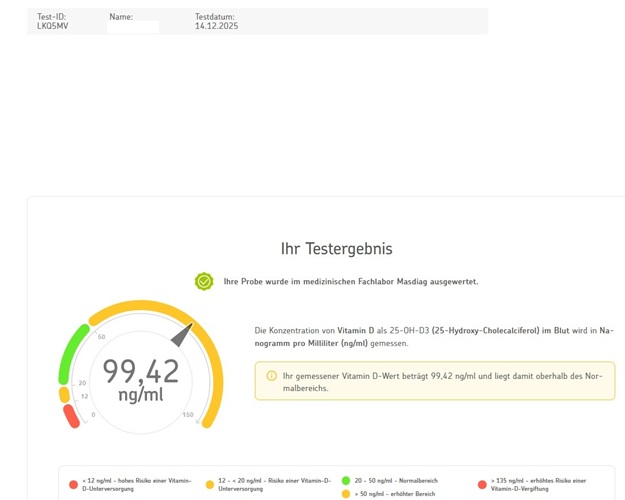625x500 pixels.
Task: Click the red dot for under 12 ng/ml
Action: (73, 485)
